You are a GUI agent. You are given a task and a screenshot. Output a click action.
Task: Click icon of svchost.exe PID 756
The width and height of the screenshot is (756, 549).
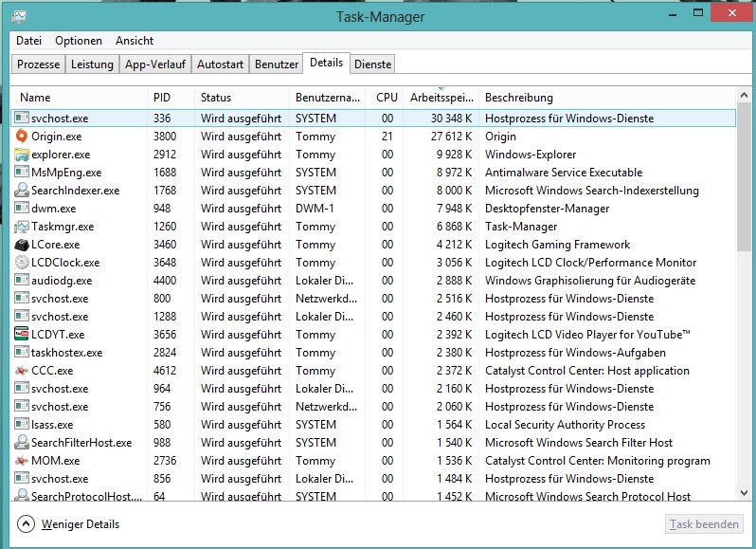(22, 407)
